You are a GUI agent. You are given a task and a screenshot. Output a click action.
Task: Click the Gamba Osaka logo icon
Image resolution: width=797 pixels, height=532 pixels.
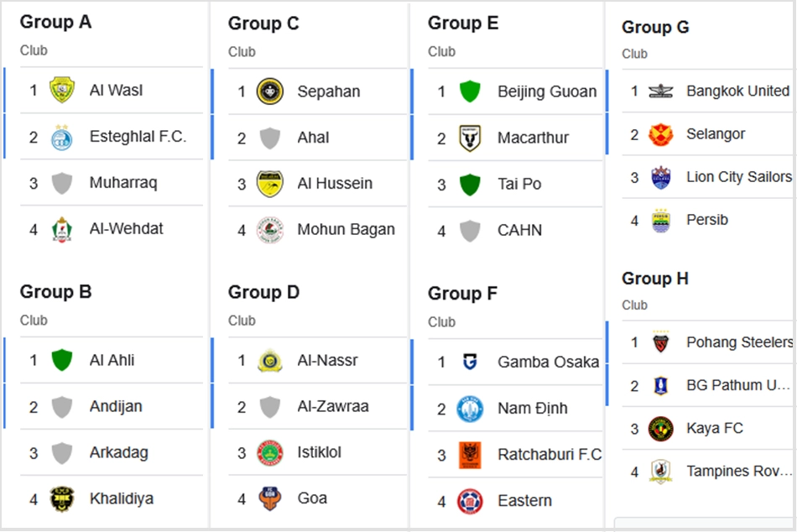click(x=470, y=362)
